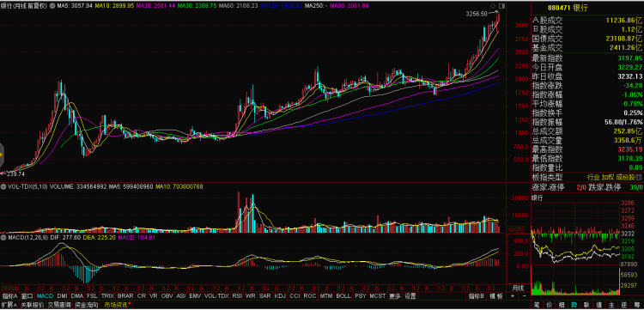Open the 筹 chip distribution view
Viewport: 644px width, 310px height.
pos(637,305)
